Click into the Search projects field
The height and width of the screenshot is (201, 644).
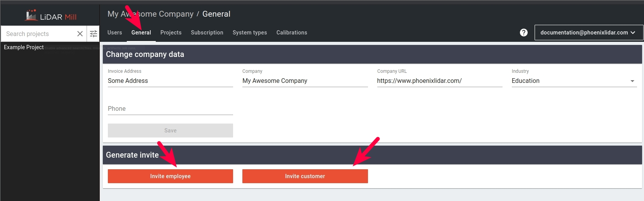[39, 34]
